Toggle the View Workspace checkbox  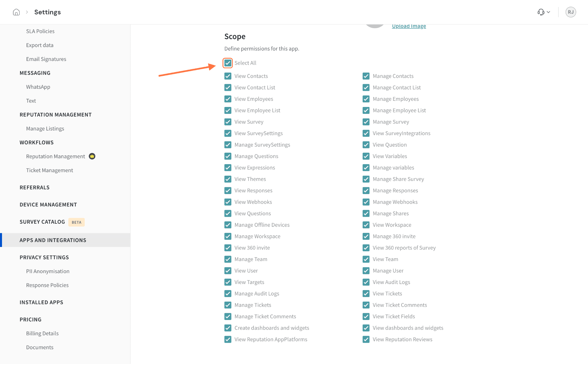pos(366,225)
